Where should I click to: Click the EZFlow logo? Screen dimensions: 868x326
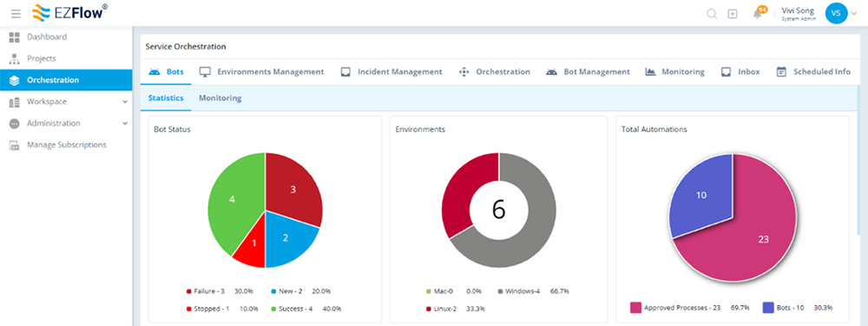pos(69,13)
